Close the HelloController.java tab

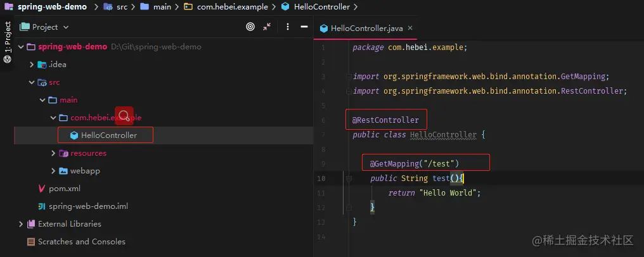(x=410, y=28)
